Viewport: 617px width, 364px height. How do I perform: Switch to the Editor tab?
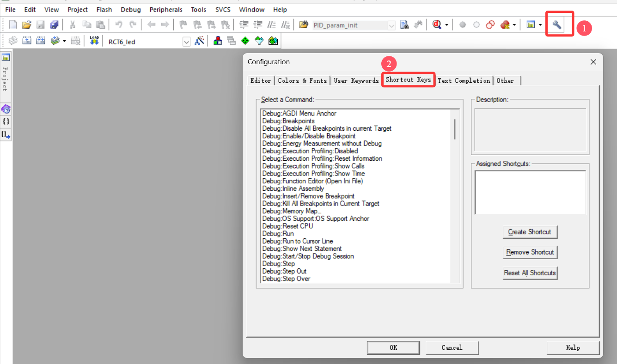[x=261, y=80]
